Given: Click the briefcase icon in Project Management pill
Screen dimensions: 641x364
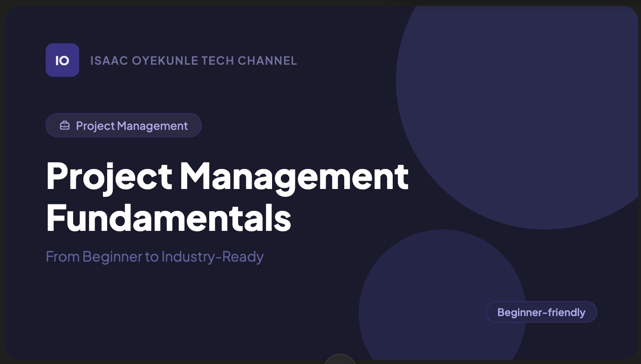Looking at the screenshot, I should click(65, 126).
